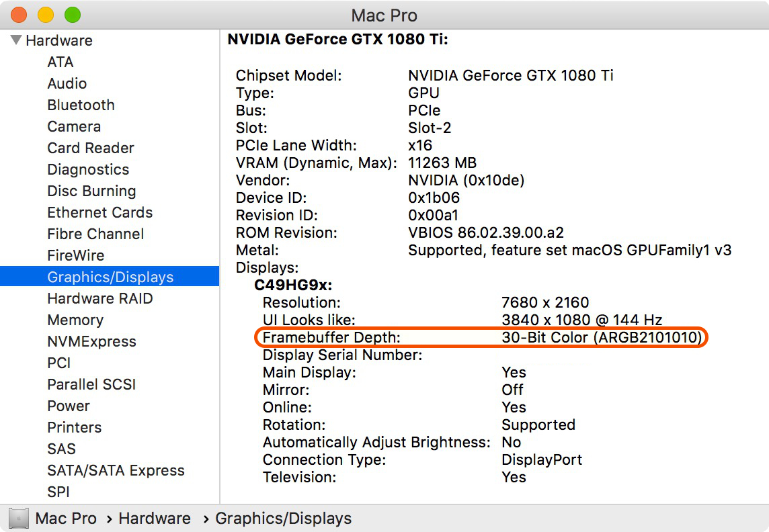The height and width of the screenshot is (532, 769).
Task: Select the Hardware category label
Action: (59, 41)
